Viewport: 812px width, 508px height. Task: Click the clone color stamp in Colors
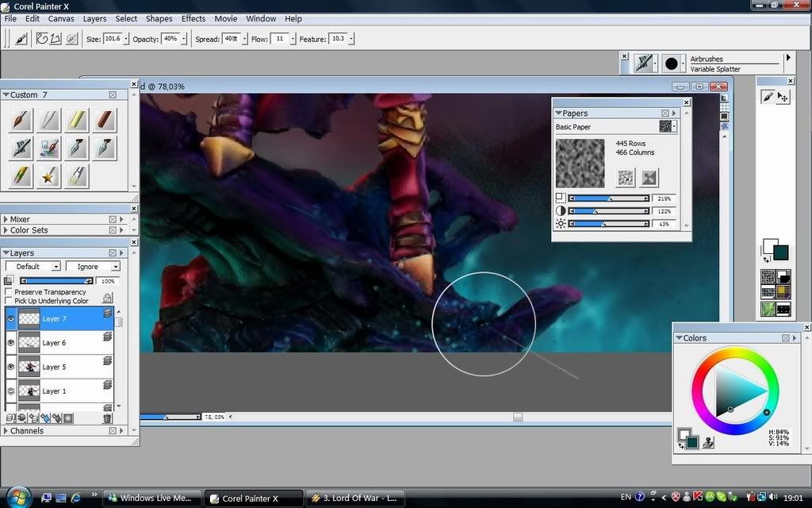(x=708, y=442)
